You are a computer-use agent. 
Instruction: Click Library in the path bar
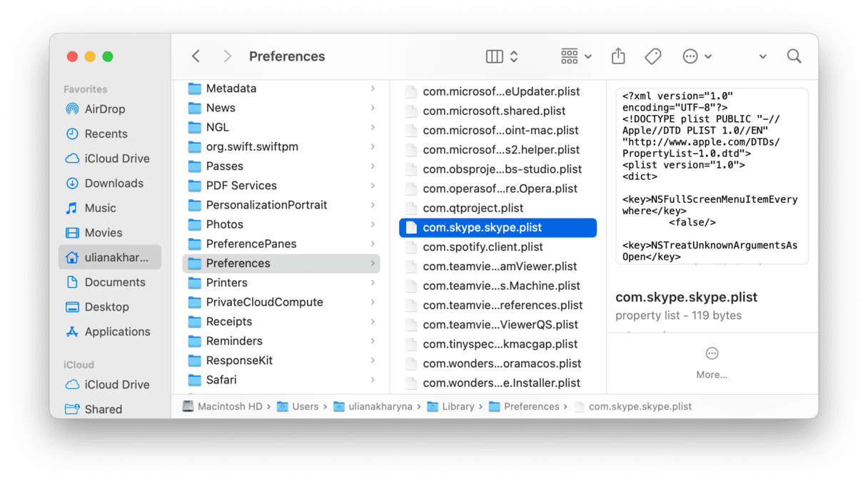[458, 406]
